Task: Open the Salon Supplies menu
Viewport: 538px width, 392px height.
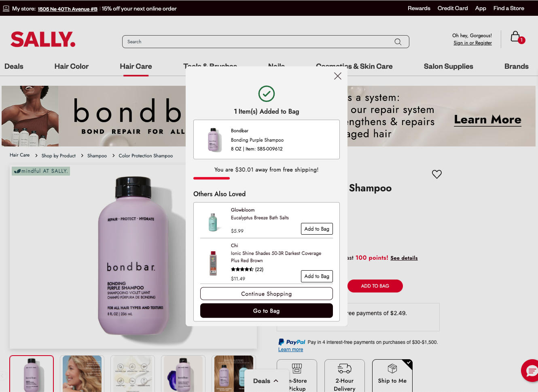Action: (x=448, y=66)
